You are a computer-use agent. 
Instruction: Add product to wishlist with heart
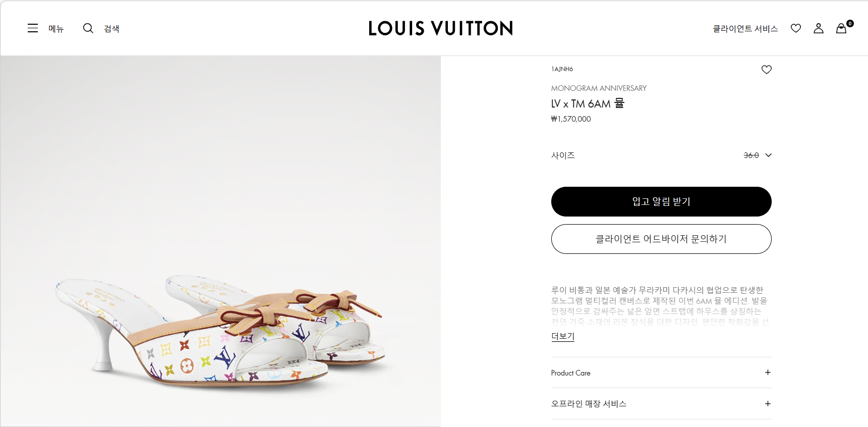[x=766, y=70]
